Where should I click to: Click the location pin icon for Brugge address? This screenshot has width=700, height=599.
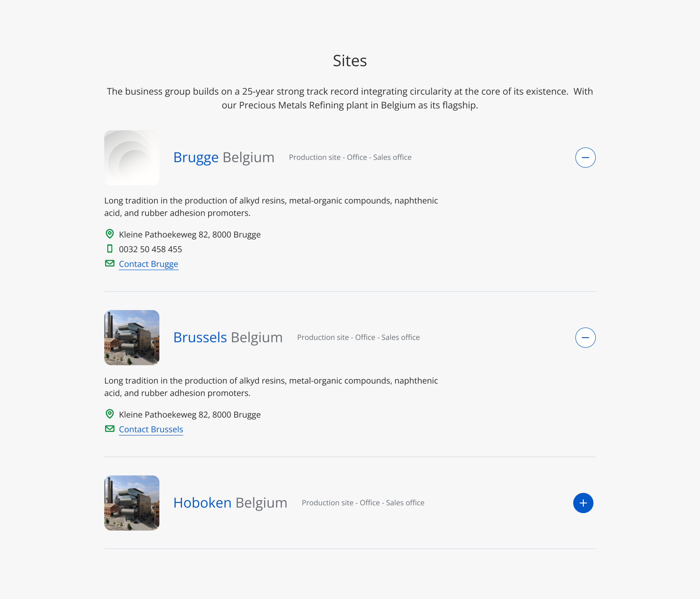[x=110, y=234]
